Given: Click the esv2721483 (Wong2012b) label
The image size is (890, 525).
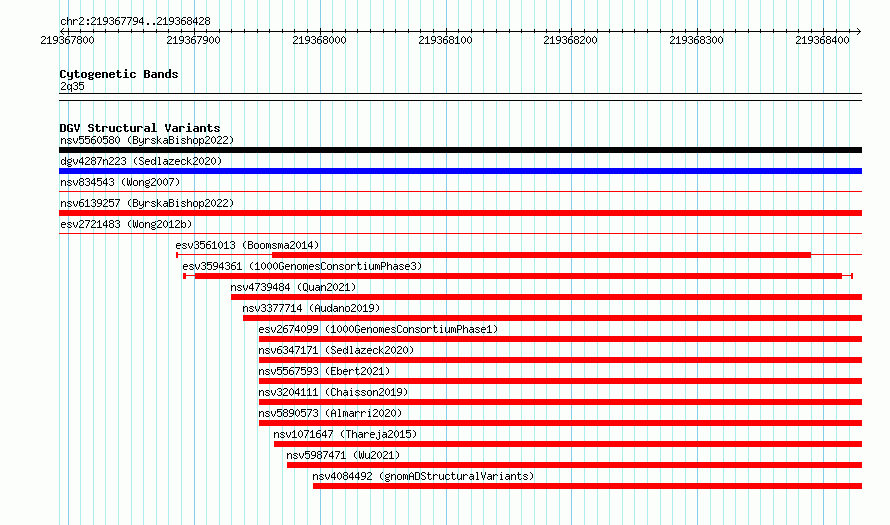Looking at the screenshot, I should [x=126, y=224].
